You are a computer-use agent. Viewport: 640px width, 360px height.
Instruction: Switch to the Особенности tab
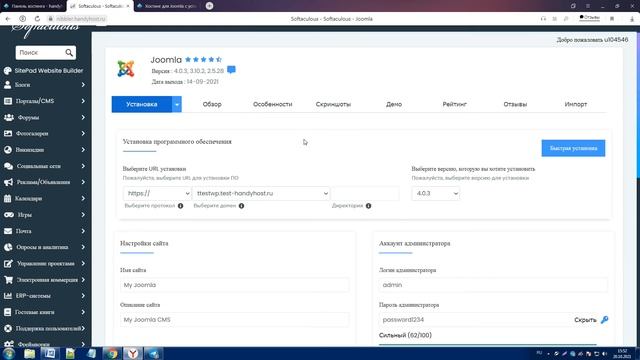(x=273, y=104)
